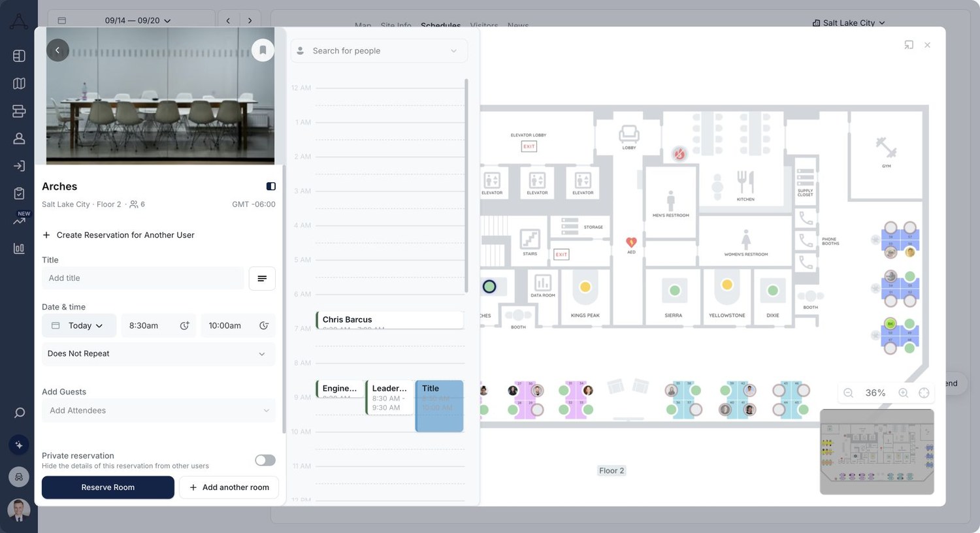Select the Dixie room marker
This screenshot has height=533, width=980.
click(773, 290)
